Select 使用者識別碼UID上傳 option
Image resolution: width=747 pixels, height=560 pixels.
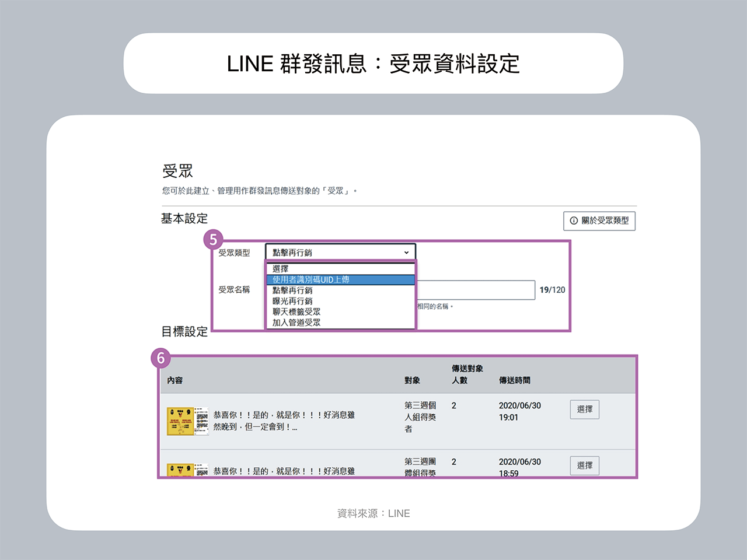coord(341,279)
